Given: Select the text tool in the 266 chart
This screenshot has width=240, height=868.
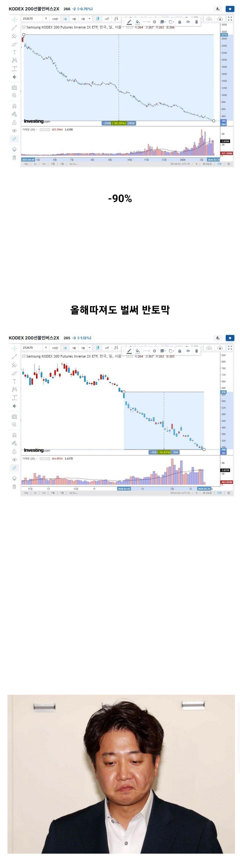Looking at the screenshot, I should pyautogui.click(x=14, y=52).
